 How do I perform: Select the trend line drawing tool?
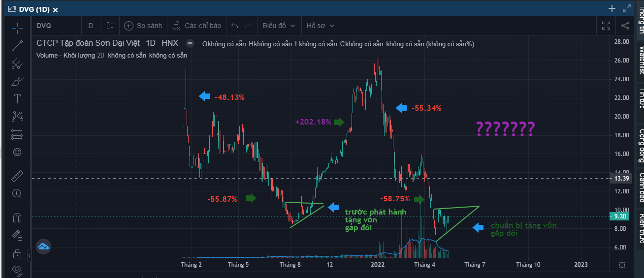click(x=17, y=46)
